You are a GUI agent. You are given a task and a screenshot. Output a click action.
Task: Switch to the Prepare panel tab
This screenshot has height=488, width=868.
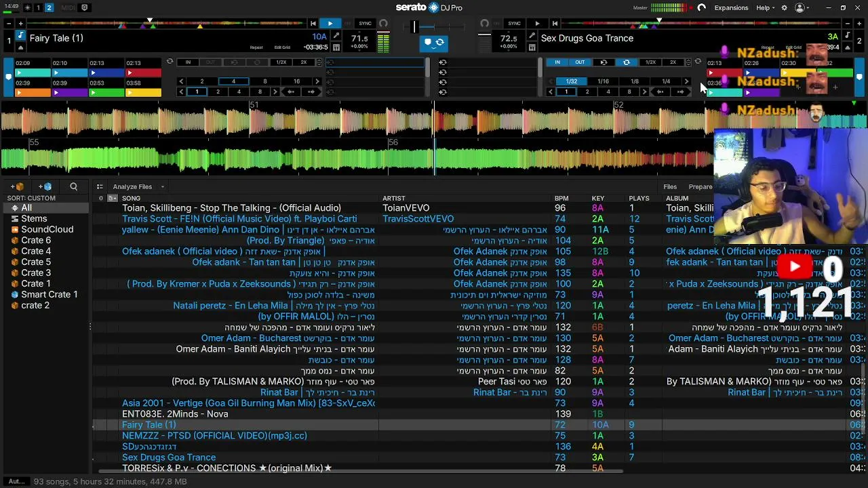tap(701, 186)
